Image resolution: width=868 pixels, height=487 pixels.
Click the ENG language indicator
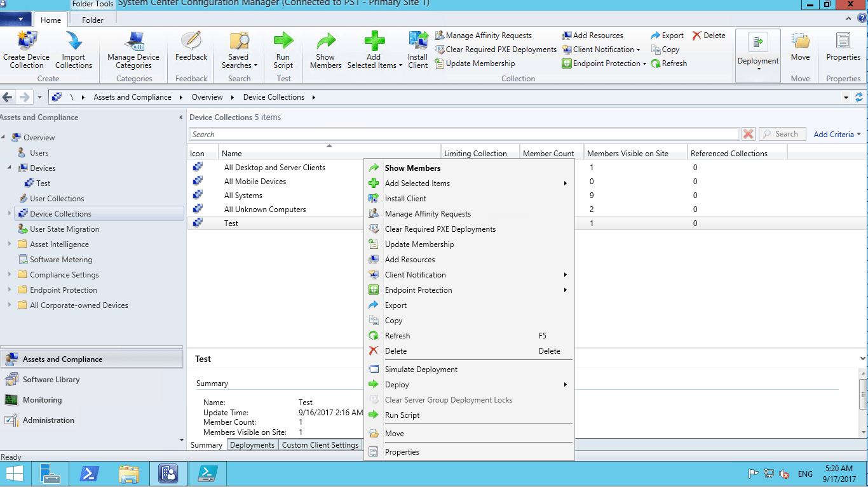click(x=805, y=474)
